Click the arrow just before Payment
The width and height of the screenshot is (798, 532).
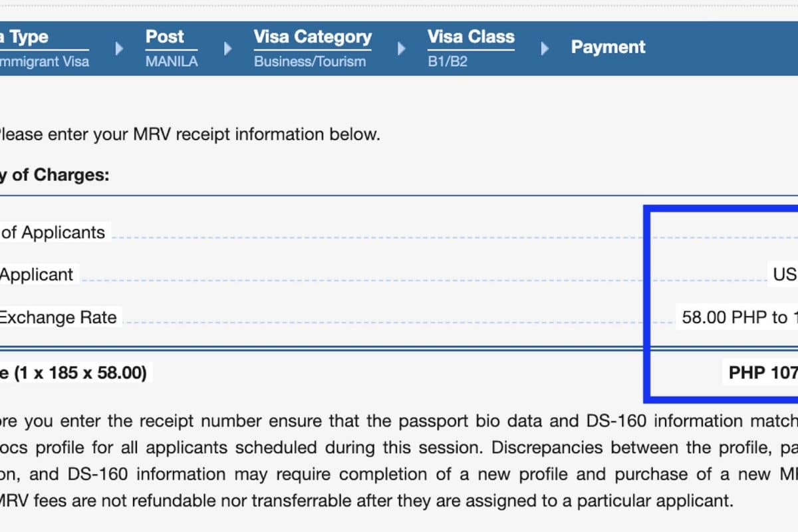tap(545, 48)
